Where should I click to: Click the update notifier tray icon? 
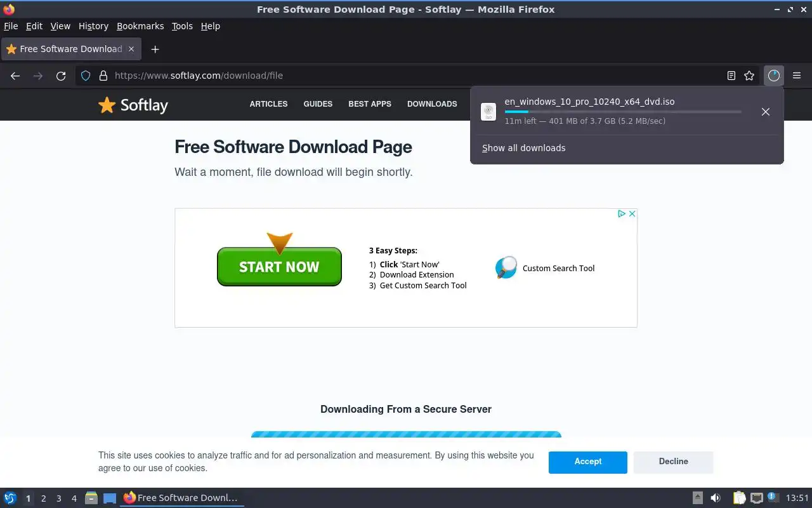773,497
